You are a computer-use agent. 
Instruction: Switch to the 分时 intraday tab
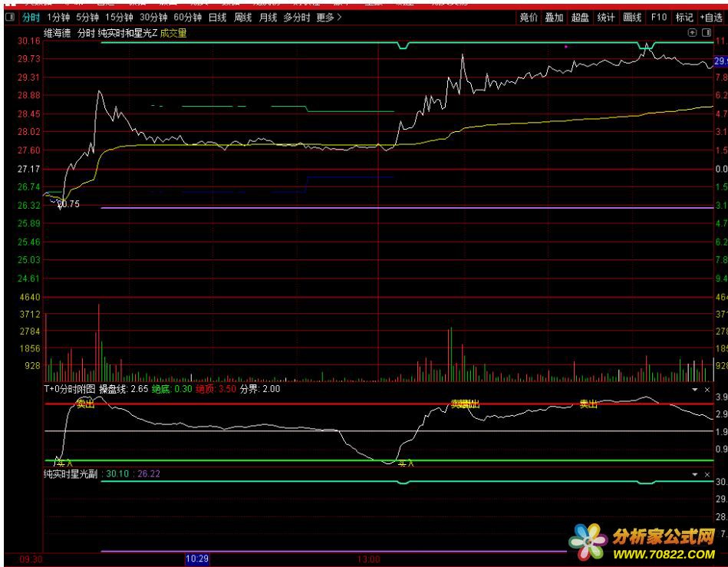coord(31,18)
